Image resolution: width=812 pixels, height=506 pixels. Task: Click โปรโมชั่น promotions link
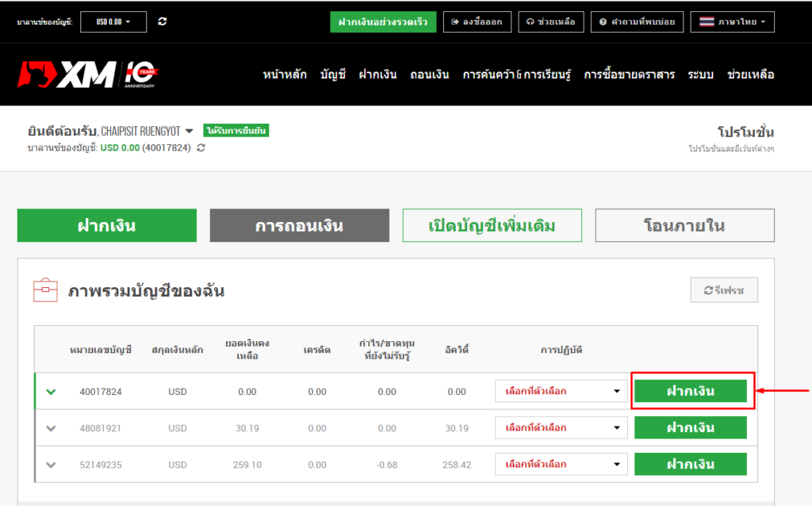(x=745, y=132)
